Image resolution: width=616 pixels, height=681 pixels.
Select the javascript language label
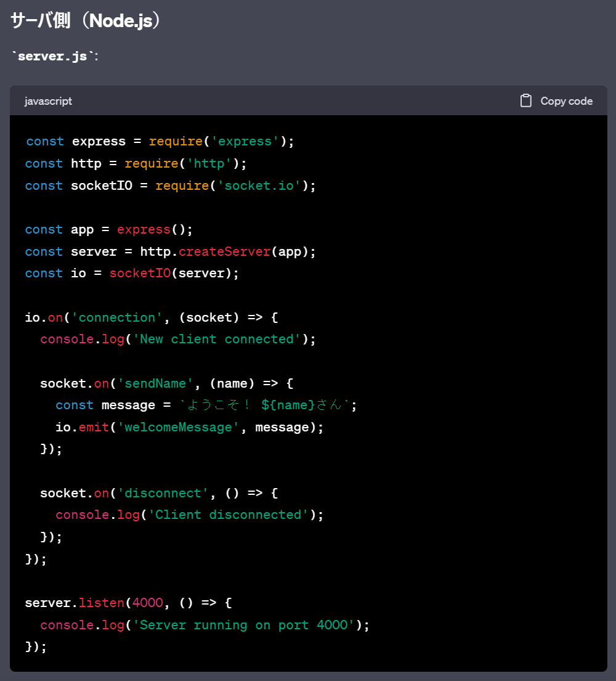[48, 100]
